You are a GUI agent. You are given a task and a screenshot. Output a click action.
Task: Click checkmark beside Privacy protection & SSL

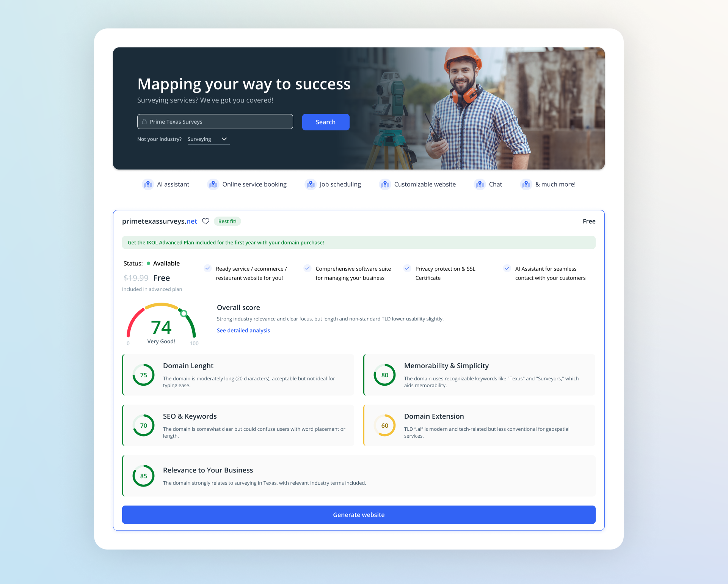point(407,268)
